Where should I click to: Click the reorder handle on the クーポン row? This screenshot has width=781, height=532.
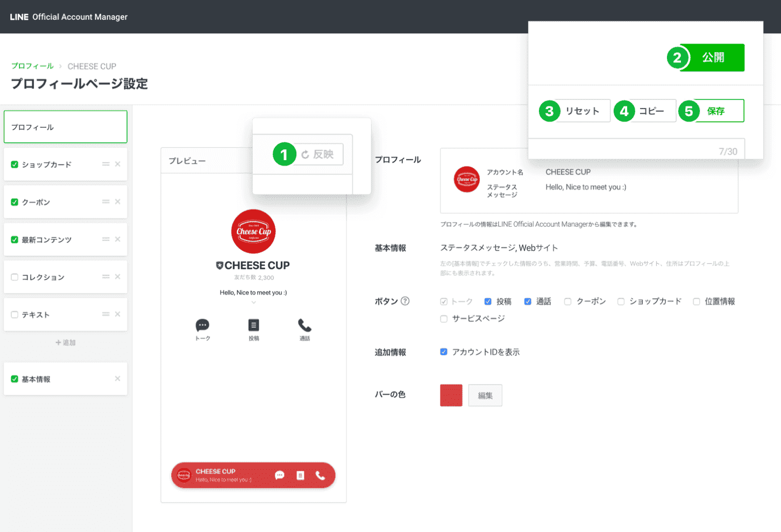click(106, 202)
